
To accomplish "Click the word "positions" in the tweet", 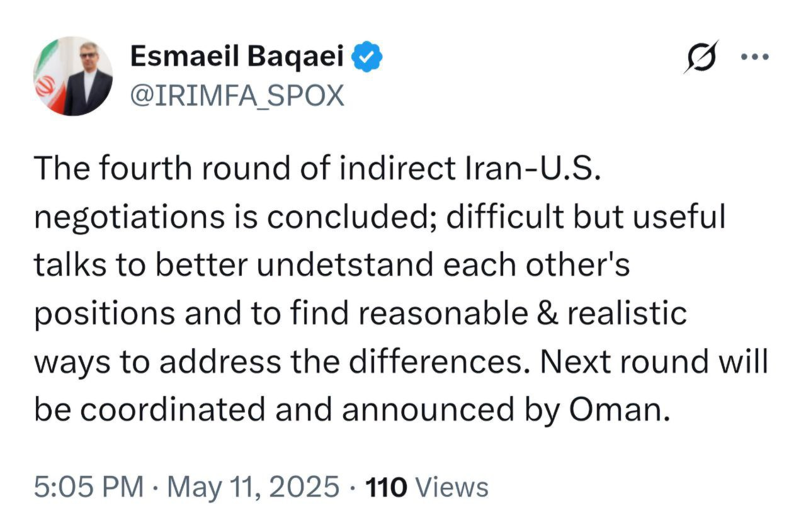I will click(105, 313).
